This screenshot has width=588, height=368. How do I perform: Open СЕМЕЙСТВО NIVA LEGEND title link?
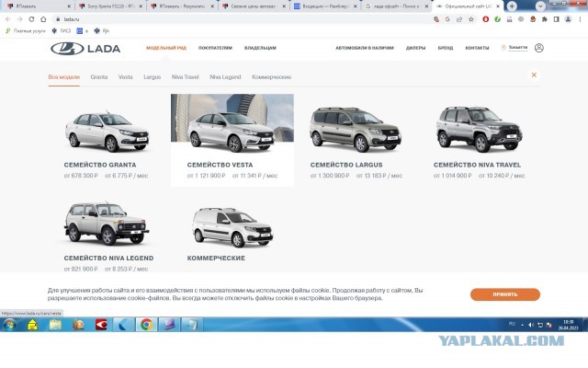(108, 259)
